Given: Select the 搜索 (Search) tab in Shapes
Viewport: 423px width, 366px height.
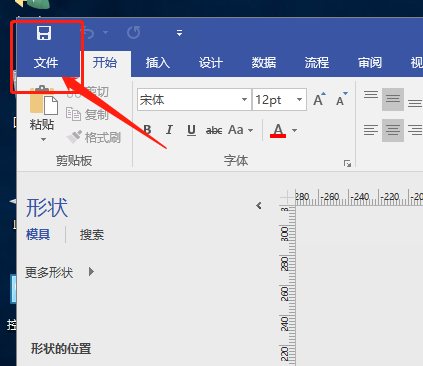Looking at the screenshot, I should pos(92,235).
